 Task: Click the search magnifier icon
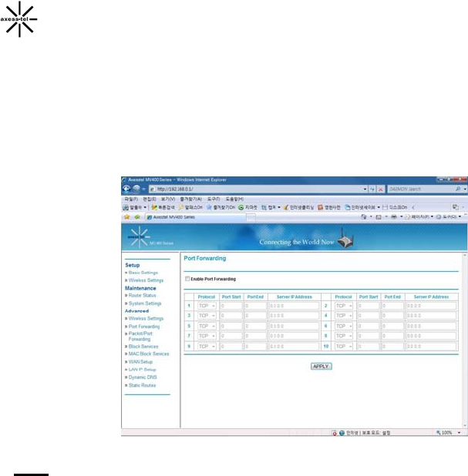(458, 189)
